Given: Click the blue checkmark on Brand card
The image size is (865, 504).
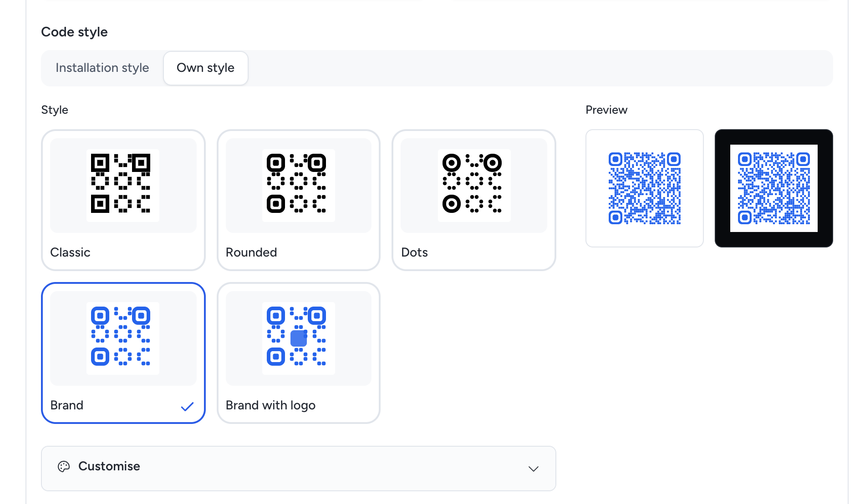Looking at the screenshot, I should 187,406.
